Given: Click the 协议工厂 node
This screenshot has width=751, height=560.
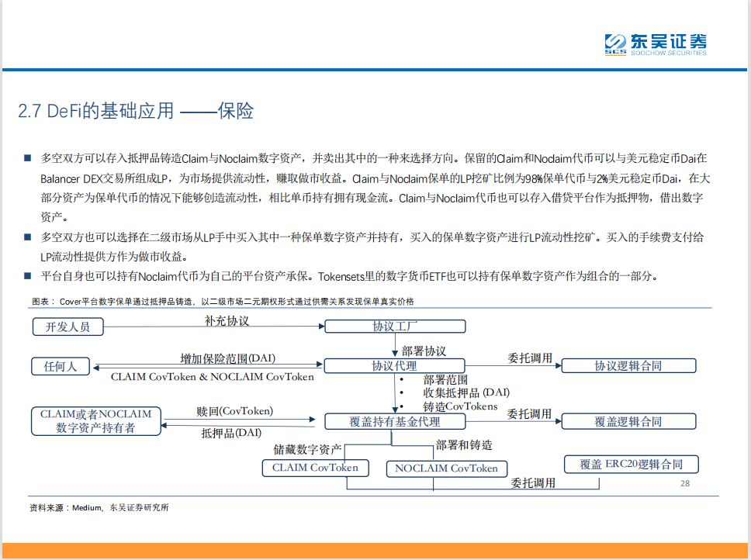Looking at the screenshot, I should pyautogui.click(x=395, y=326).
